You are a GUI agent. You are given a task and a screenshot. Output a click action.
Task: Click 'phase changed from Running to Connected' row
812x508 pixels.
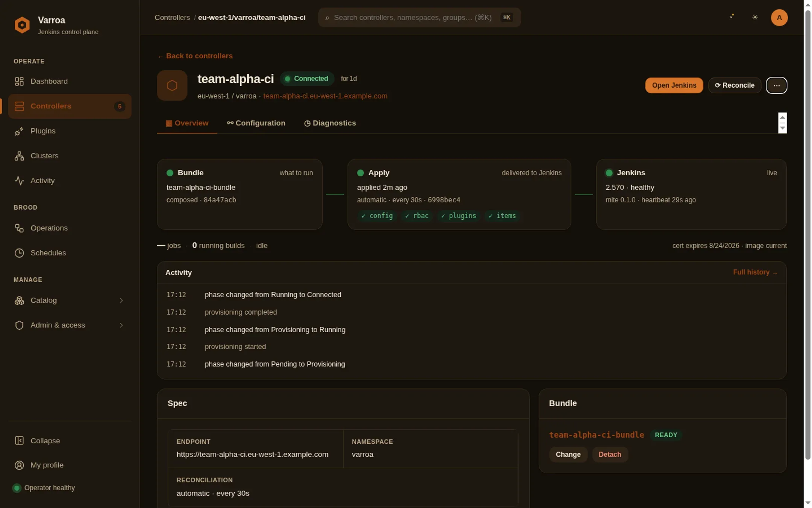coord(471,295)
